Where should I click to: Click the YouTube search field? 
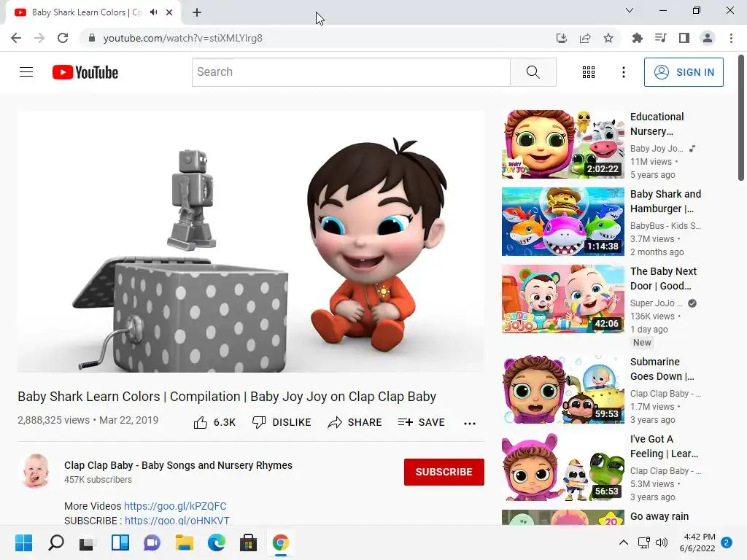coord(351,72)
